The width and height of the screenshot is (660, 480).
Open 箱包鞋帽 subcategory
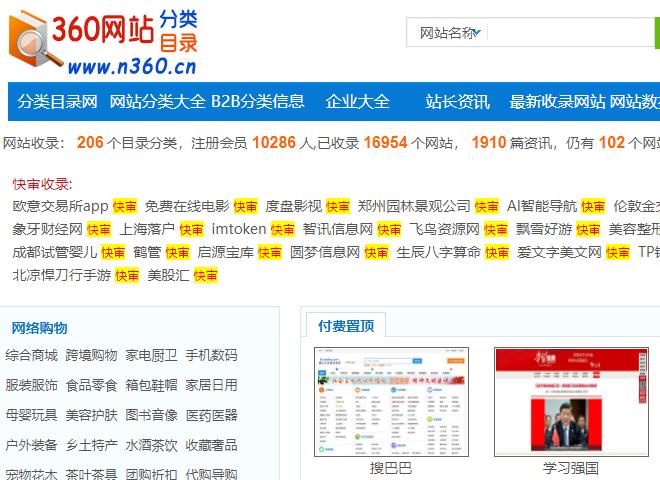coord(151,385)
